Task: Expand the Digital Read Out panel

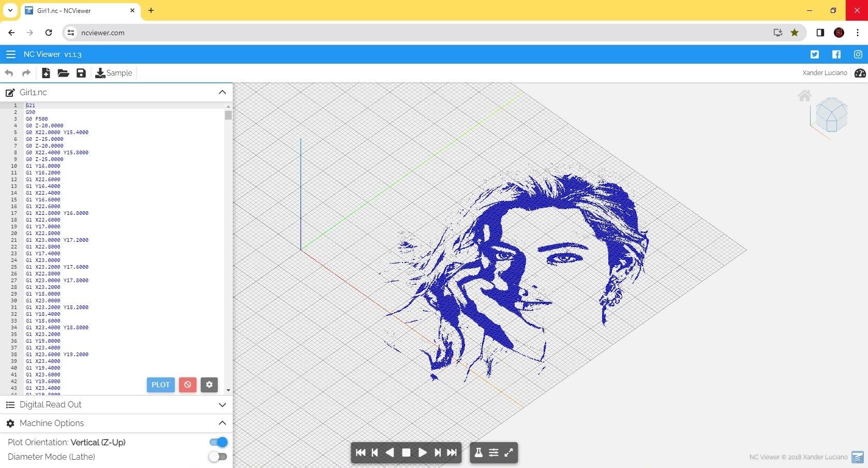Action: tap(222, 405)
